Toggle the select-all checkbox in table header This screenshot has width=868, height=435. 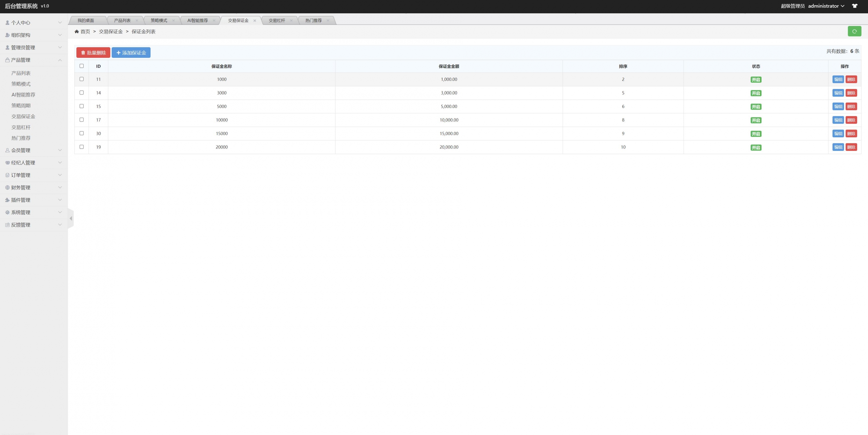[82, 66]
